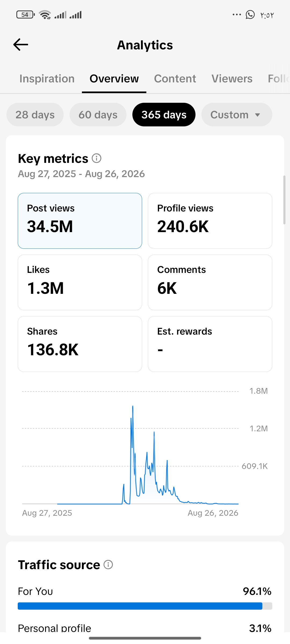The image size is (290, 644).
Task: Select the 60 days range
Action: click(98, 115)
